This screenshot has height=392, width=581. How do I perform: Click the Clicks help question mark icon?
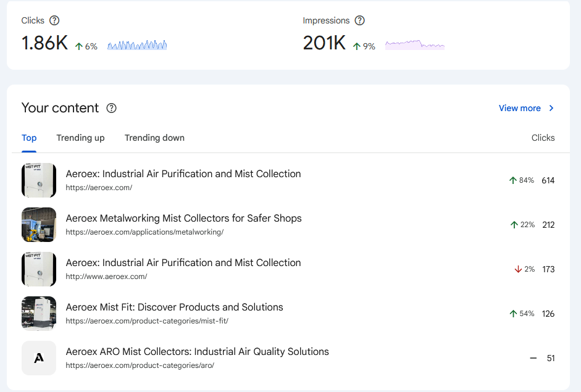click(55, 20)
